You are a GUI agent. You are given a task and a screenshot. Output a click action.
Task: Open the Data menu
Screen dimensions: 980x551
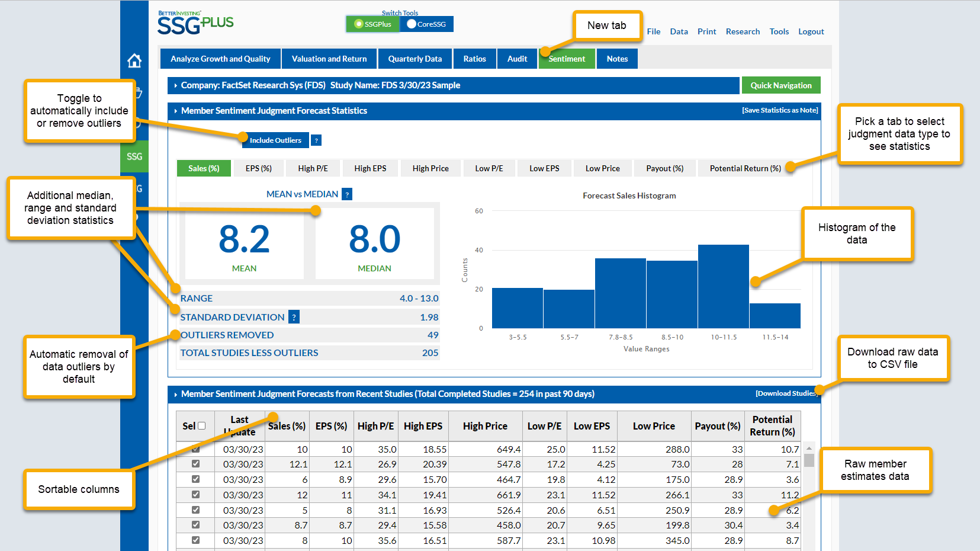click(x=679, y=31)
